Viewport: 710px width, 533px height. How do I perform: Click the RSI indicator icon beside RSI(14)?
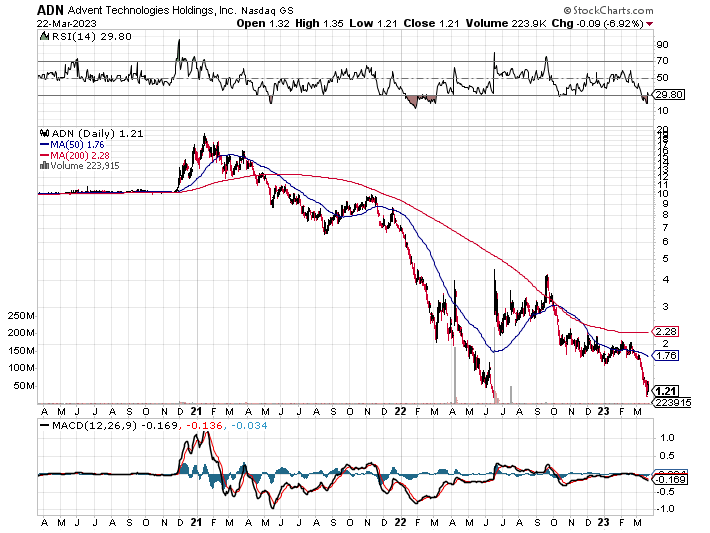click(44, 36)
